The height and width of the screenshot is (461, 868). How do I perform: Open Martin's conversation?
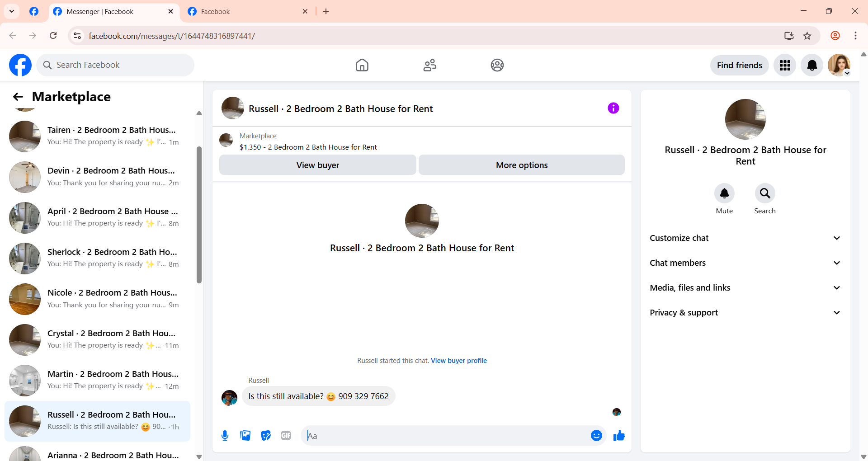(x=97, y=380)
